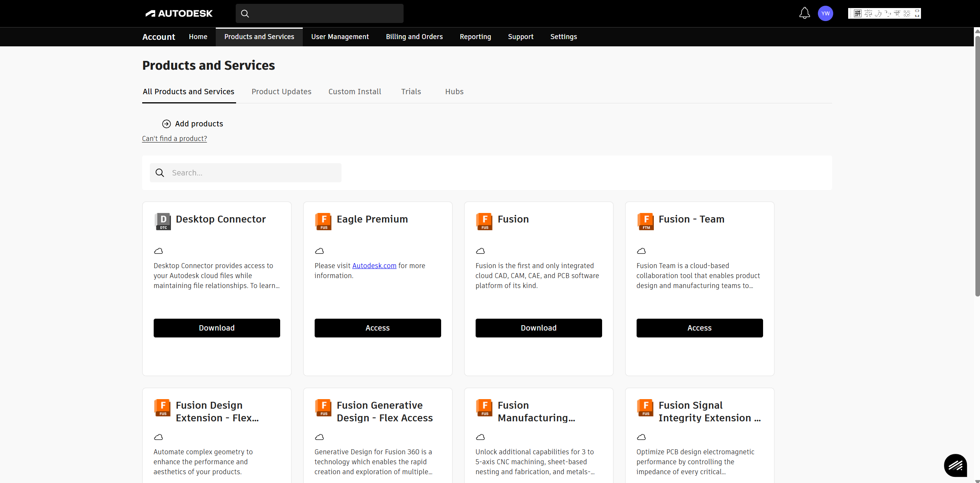Click the cloud icon on the Eagle Premium card
Image resolution: width=980 pixels, height=483 pixels.
pos(319,251)
